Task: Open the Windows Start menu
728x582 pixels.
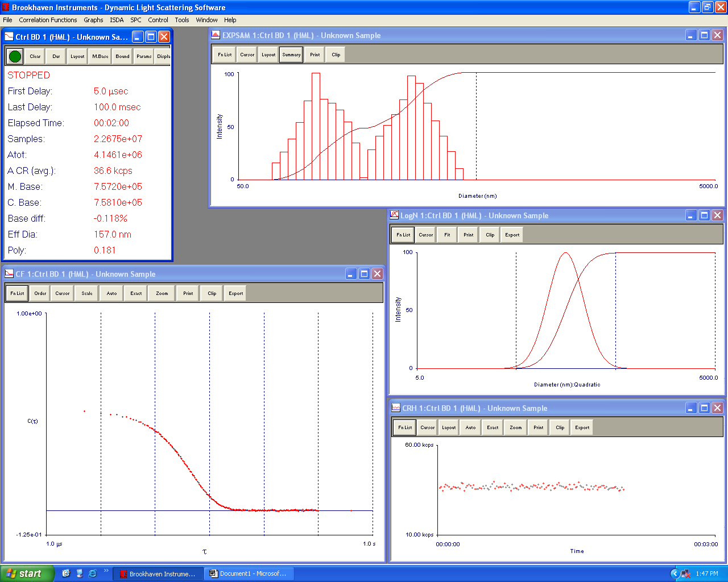Action: tap(27, 573)
